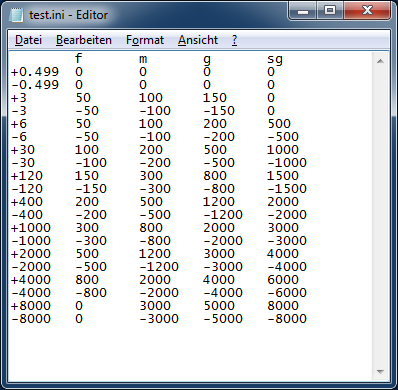
Task: Click the m column header text
Action: 143,59
